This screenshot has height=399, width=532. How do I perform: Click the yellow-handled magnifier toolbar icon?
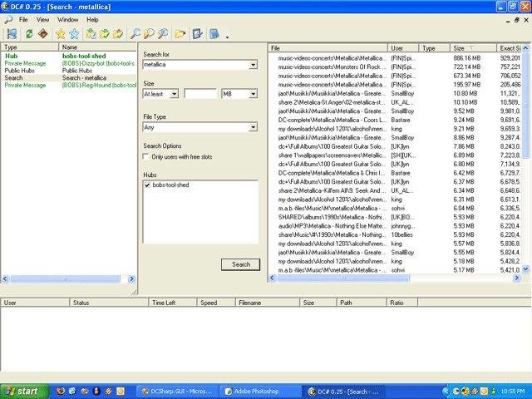tap(149, 34)
